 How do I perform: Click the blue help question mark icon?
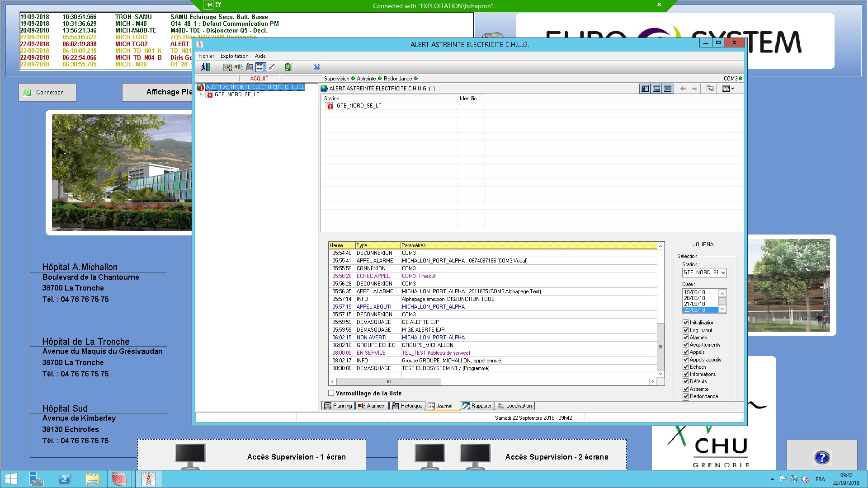pyautogui.click(x=317, y=67)
